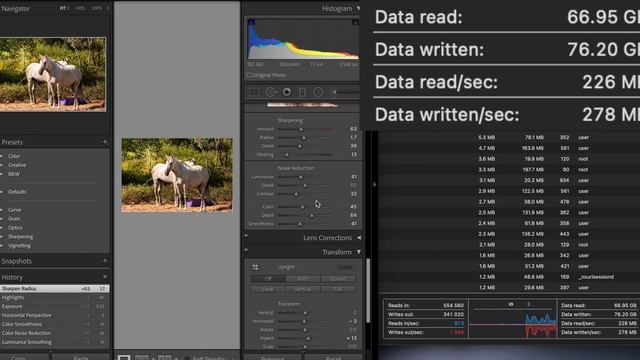Collapse the Histogram panel

click(359, 8)
